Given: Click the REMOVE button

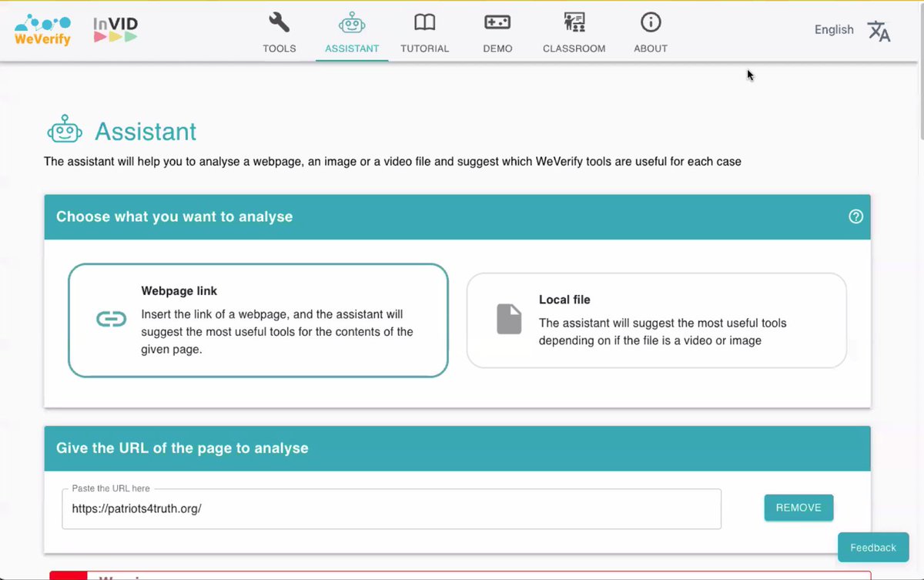Looking at the screenshot, I should [x=798, y=508].
